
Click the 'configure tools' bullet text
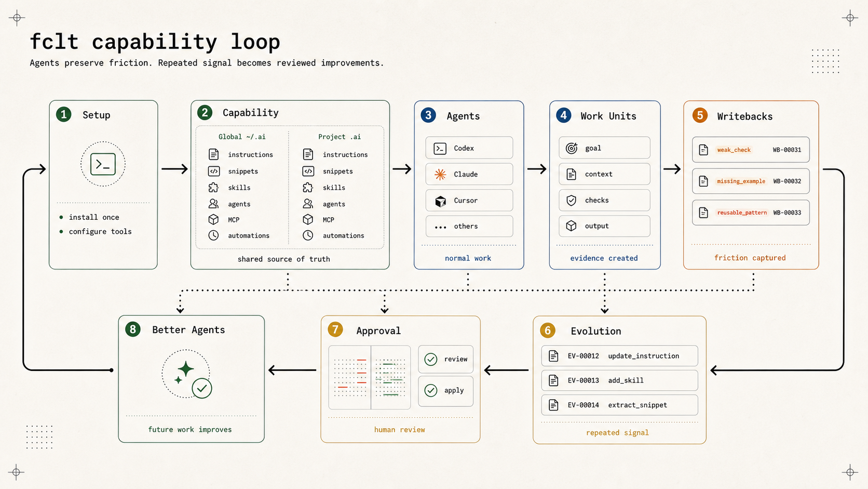[100, 232]
